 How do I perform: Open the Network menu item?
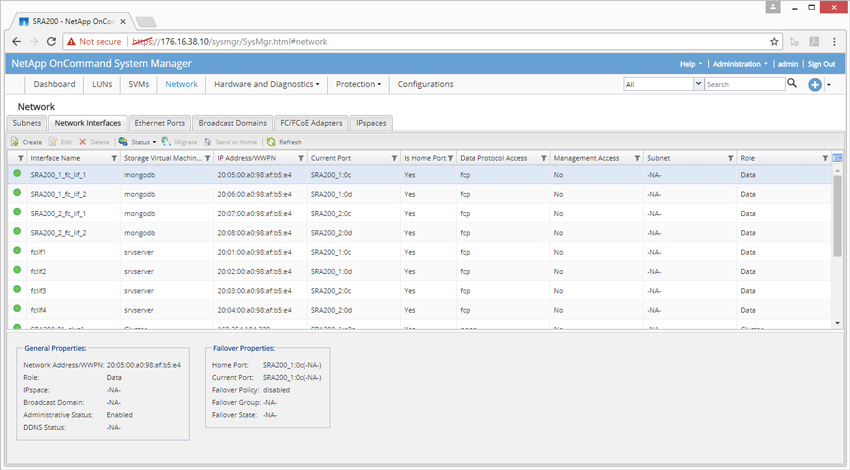point(182,84)
